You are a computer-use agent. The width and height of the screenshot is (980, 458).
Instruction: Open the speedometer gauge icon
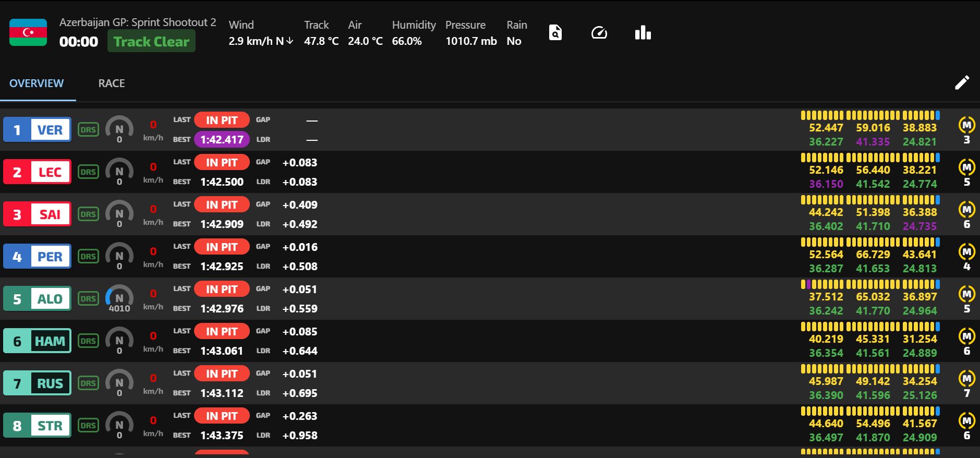point(599,33)
